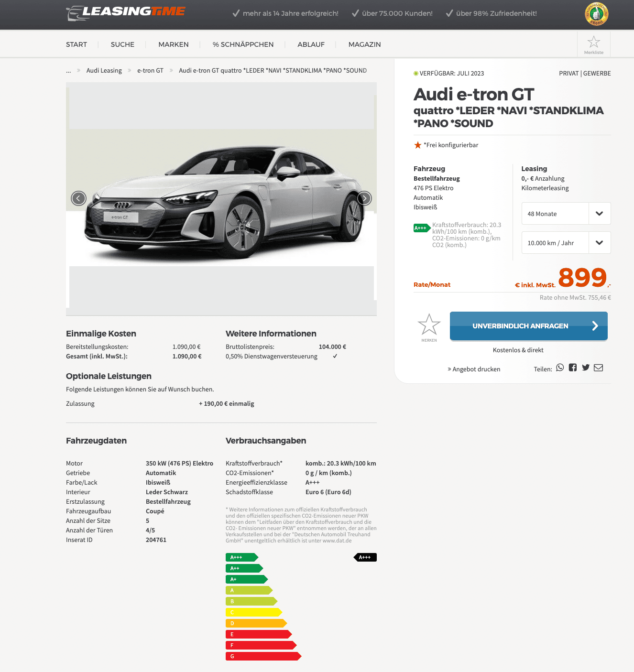634x672 pixels.
Task: Click the green A+++ energy class bar
Action: click(242, 557)
